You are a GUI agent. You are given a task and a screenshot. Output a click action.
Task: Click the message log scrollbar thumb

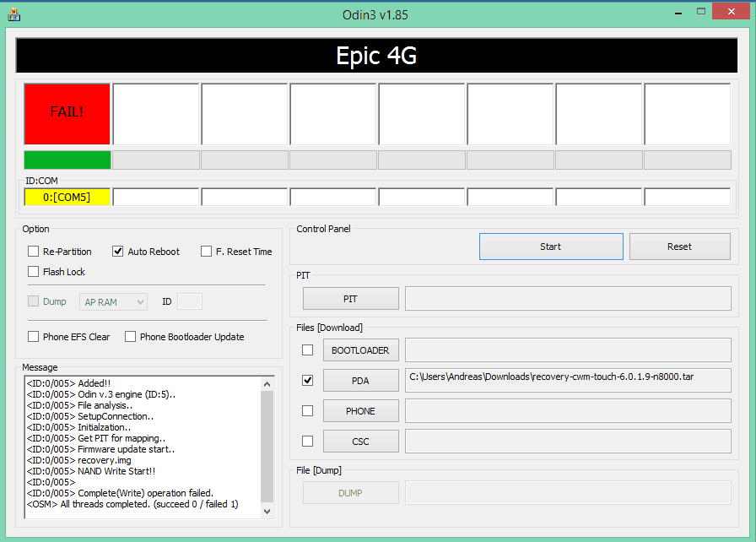click(267, 447)
